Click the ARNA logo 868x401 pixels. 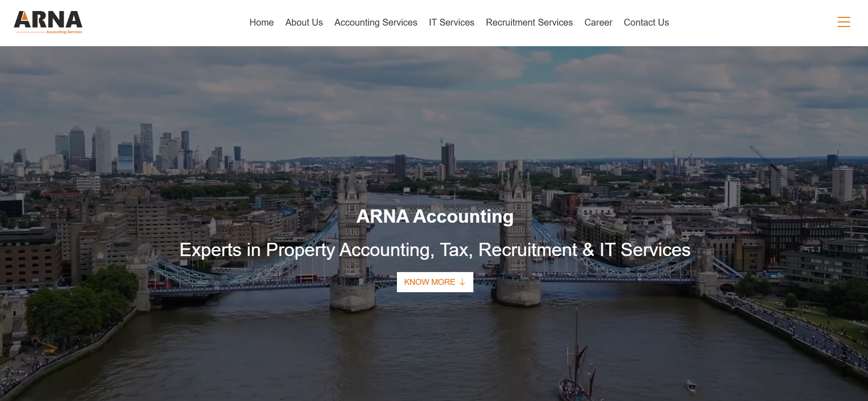48,22
